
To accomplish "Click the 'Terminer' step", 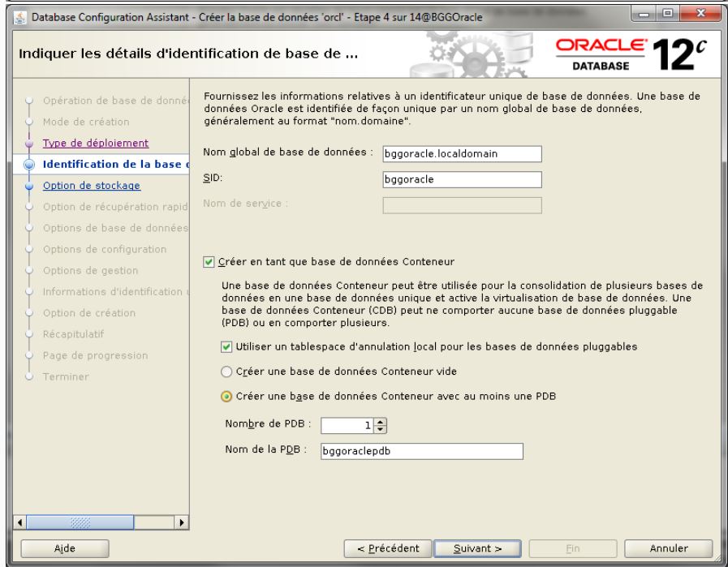I will 66,376.
